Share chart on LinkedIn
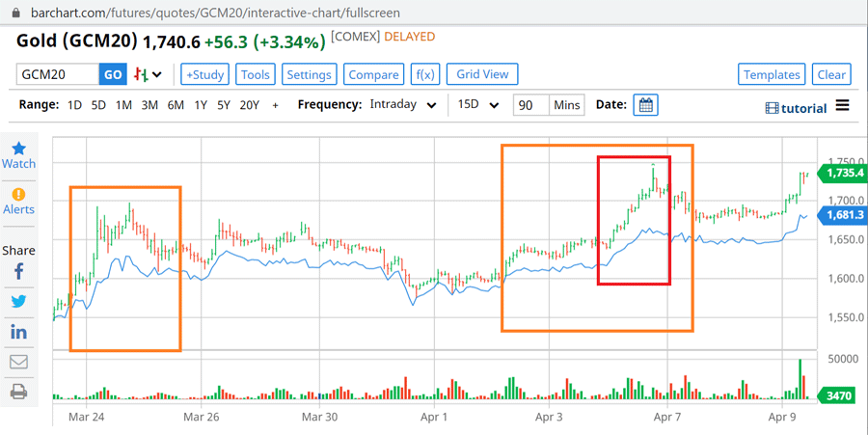 [18, 332]
